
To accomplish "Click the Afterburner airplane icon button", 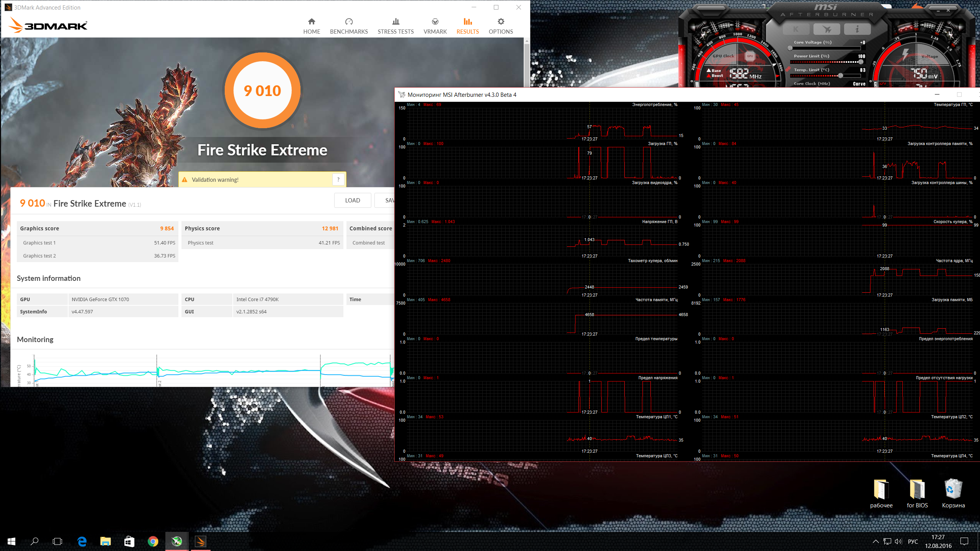I will pos(826,29).
